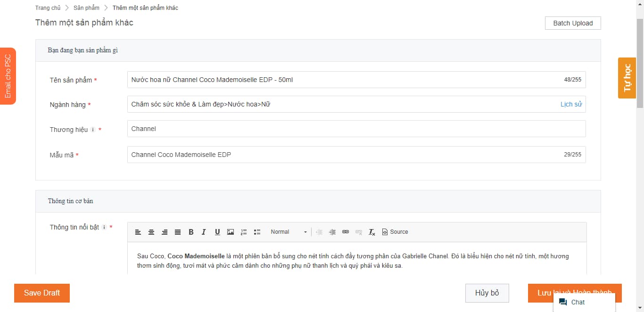Toggle italic formatting
644x312 pixels.
[204, 232]
